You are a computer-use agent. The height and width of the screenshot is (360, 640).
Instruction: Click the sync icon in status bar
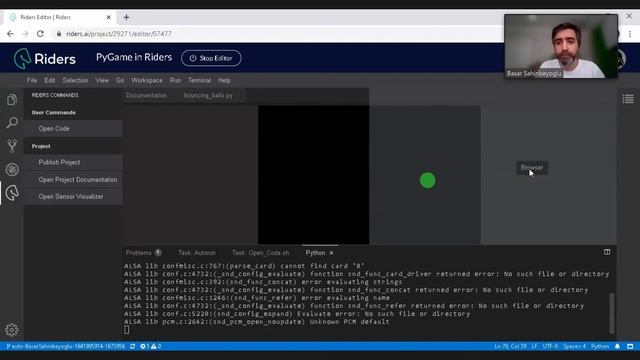(133, 346)
